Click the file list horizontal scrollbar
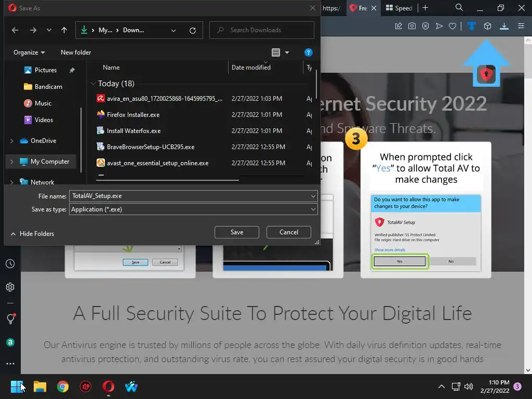 168,180
